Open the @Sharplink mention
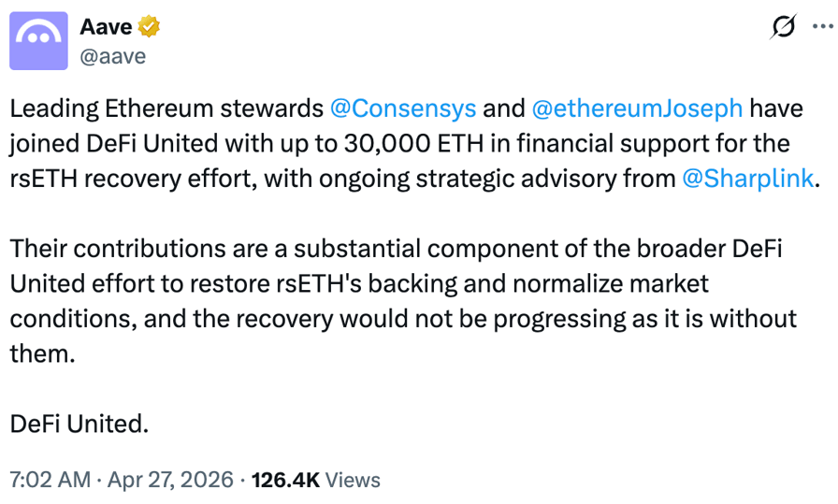 (747, 179)
